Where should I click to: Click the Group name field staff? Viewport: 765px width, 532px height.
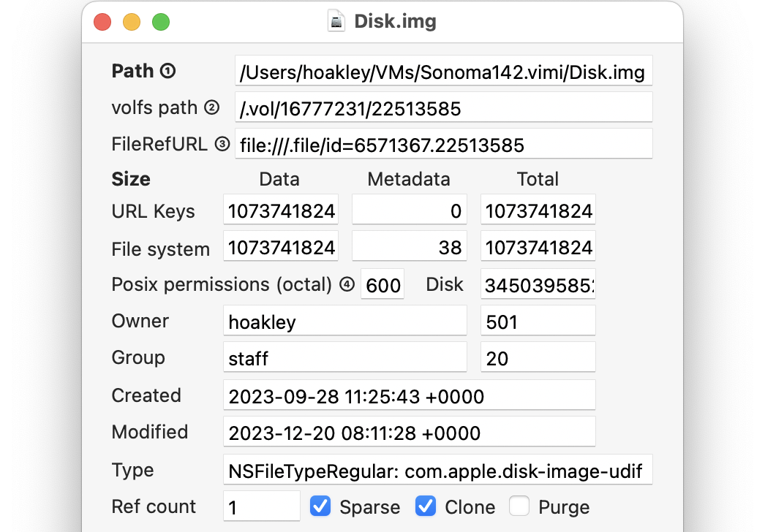tap(344, 359)
